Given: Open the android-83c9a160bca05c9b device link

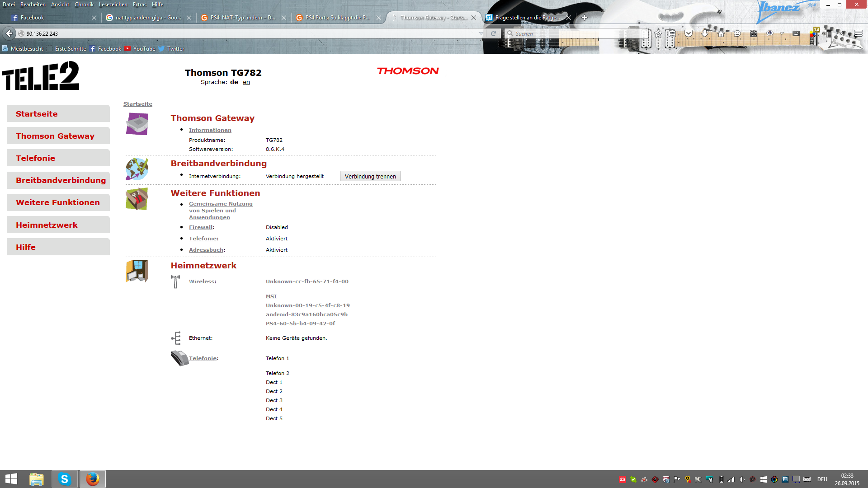Looking at the screenshot, I should coord(307,314).
